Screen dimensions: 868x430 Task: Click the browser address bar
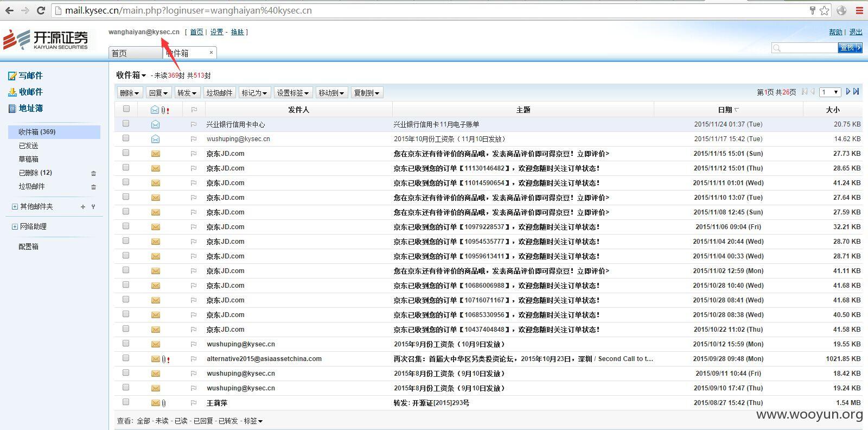point(429,10)
